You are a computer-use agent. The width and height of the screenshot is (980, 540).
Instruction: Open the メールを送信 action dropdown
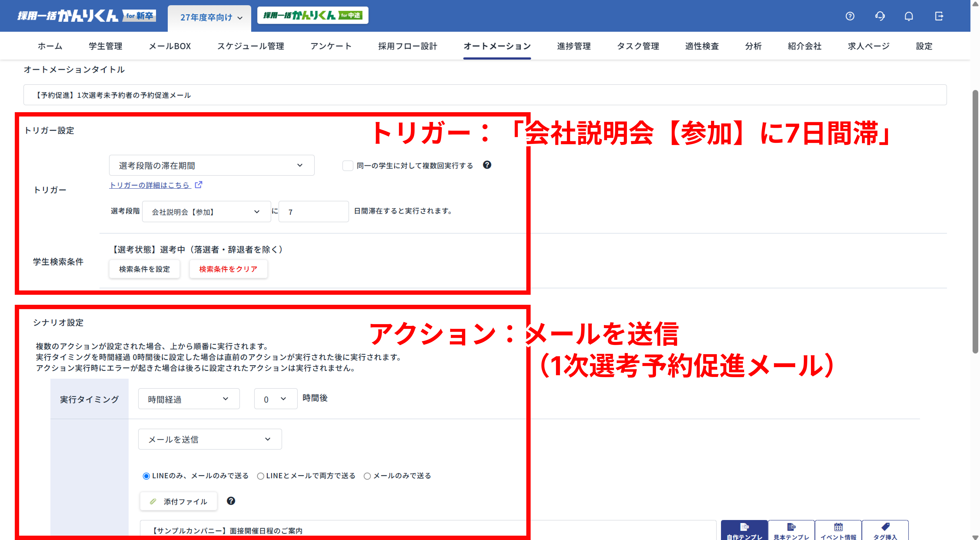[210, 439]
